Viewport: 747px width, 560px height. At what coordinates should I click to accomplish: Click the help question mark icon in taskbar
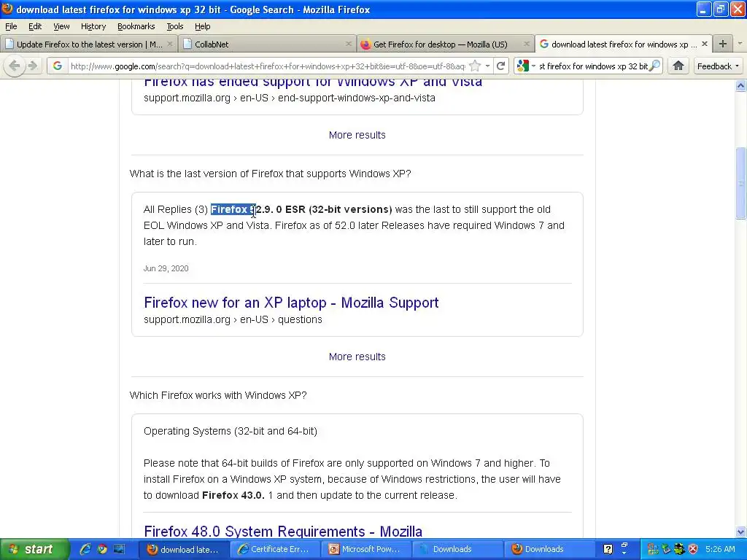point(608,549)
